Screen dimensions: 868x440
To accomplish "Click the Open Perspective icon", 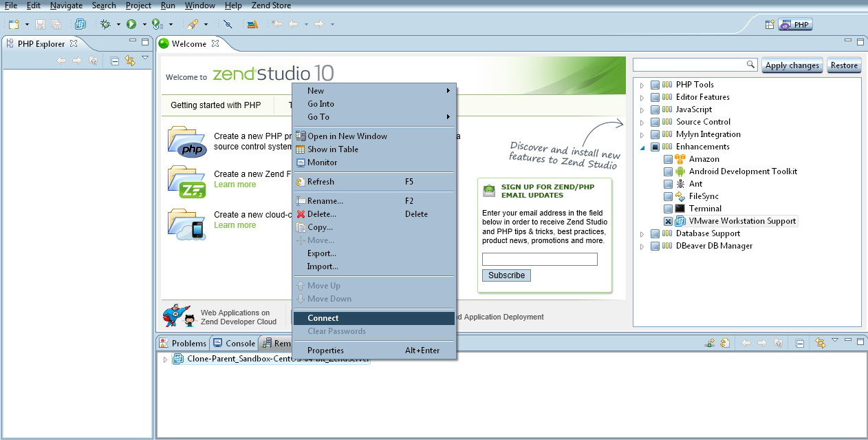I will click(x=770, y=24).
